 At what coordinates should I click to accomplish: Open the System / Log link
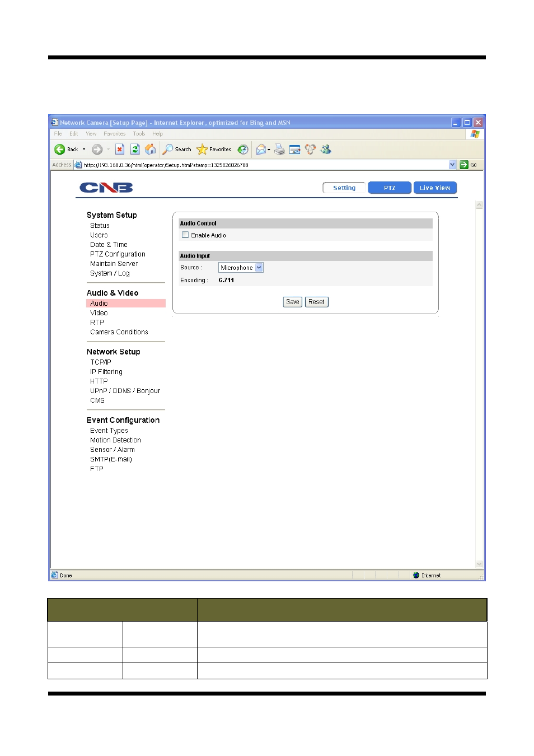(x=110, y=273)
